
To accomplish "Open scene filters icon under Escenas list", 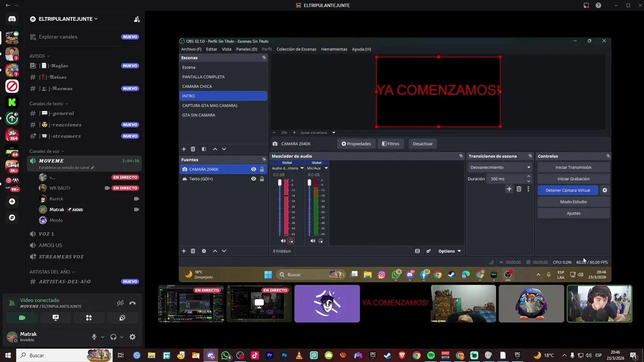I will tap(204, 149).
